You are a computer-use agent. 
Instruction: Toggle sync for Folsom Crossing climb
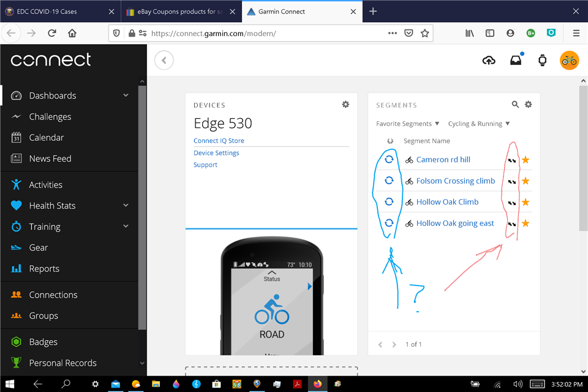(389, 181)
